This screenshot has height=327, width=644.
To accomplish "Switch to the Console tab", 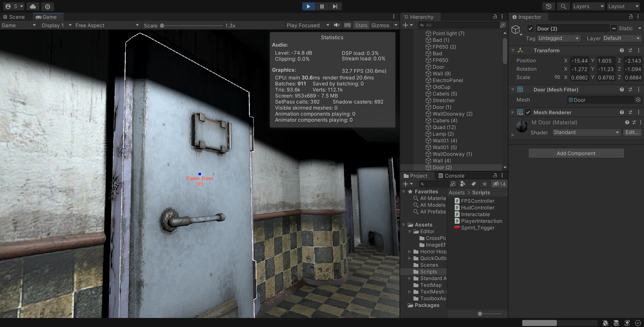I will (x=451, y=176).
